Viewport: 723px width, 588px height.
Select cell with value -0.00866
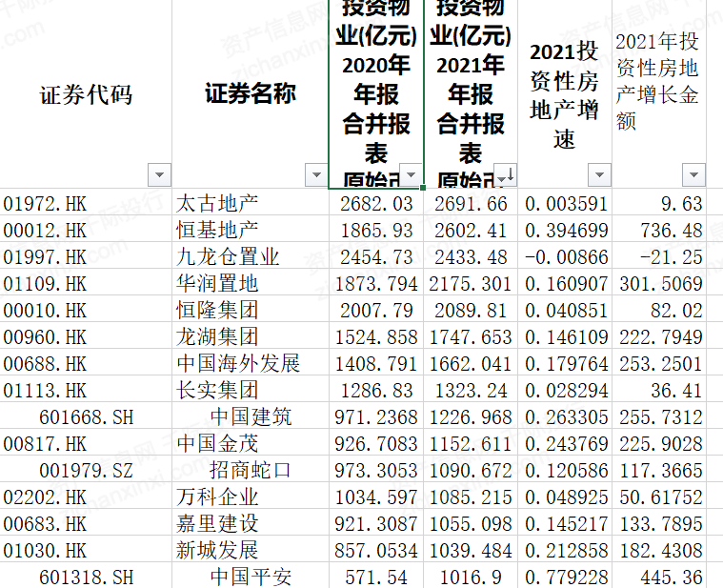coord(565,255)
